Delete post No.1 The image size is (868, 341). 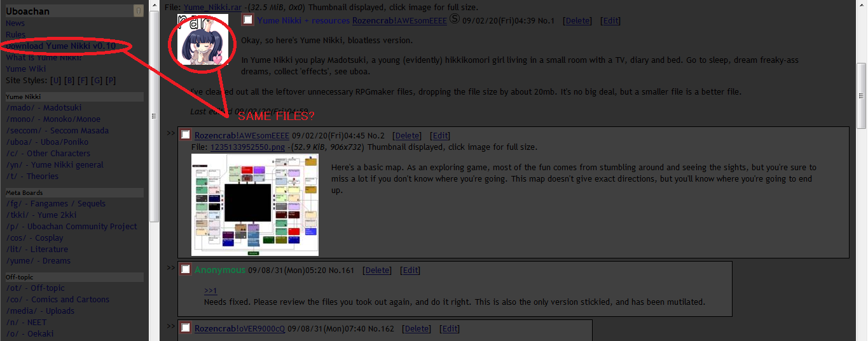(x=577, y=21)
